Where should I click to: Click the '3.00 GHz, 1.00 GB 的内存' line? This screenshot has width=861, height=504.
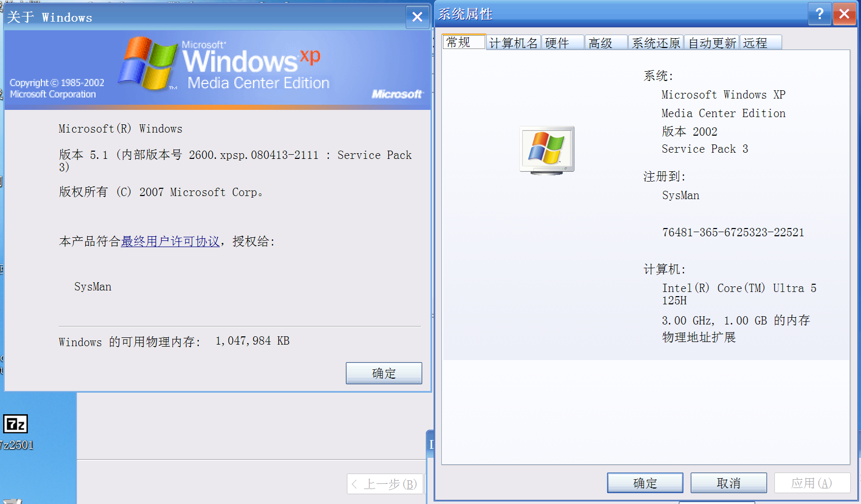click(x=736, y=320)
